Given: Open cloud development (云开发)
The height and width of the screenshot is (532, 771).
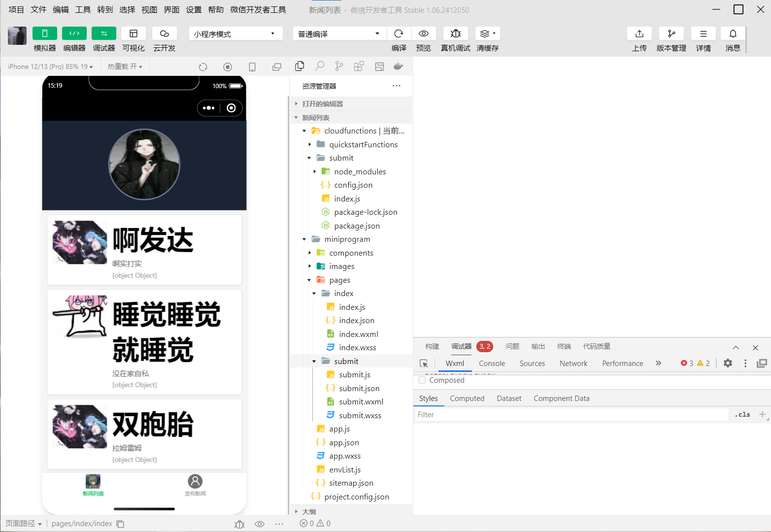Looking at the screenshot, I should pyautogui.click(x=165, y=33).
